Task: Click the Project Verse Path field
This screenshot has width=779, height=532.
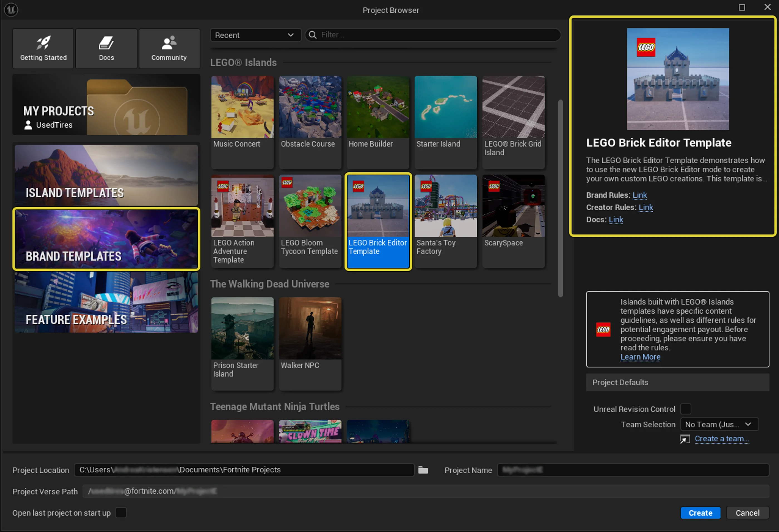Action: (426, 491)
